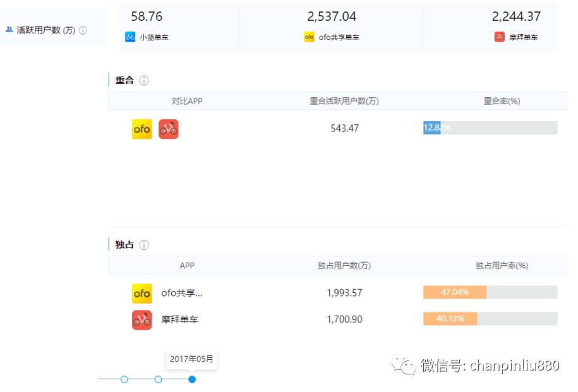Click the APP column header in 独占
578x392 pixels.
point(187,265)
